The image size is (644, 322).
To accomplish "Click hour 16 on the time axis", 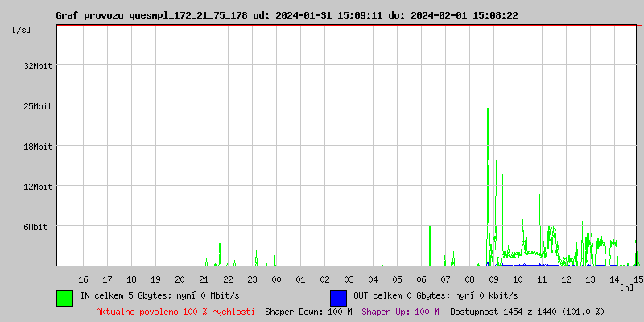I will pos(83,279).
